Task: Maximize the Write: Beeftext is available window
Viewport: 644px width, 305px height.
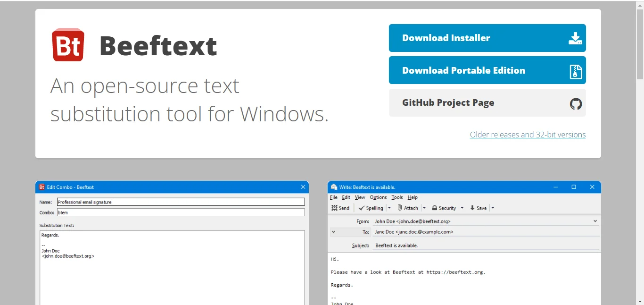Action: click(574, 187)
